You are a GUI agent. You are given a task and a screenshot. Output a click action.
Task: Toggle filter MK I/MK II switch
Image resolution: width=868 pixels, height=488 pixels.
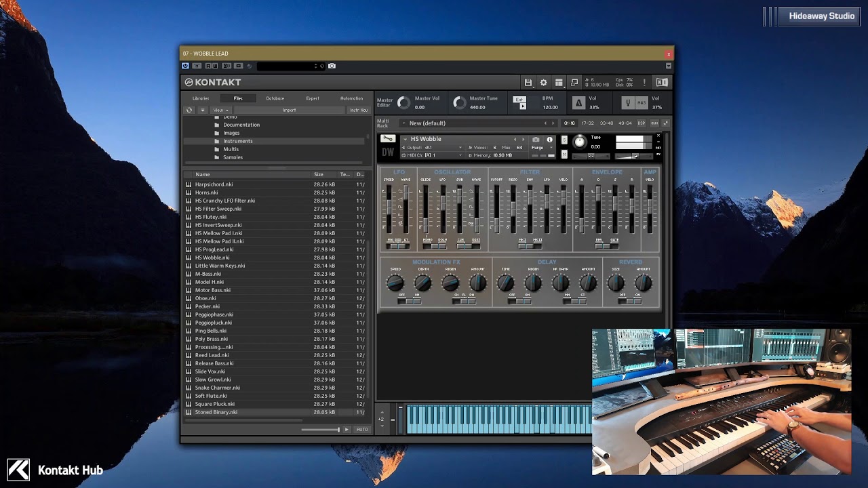pos(530,245)
